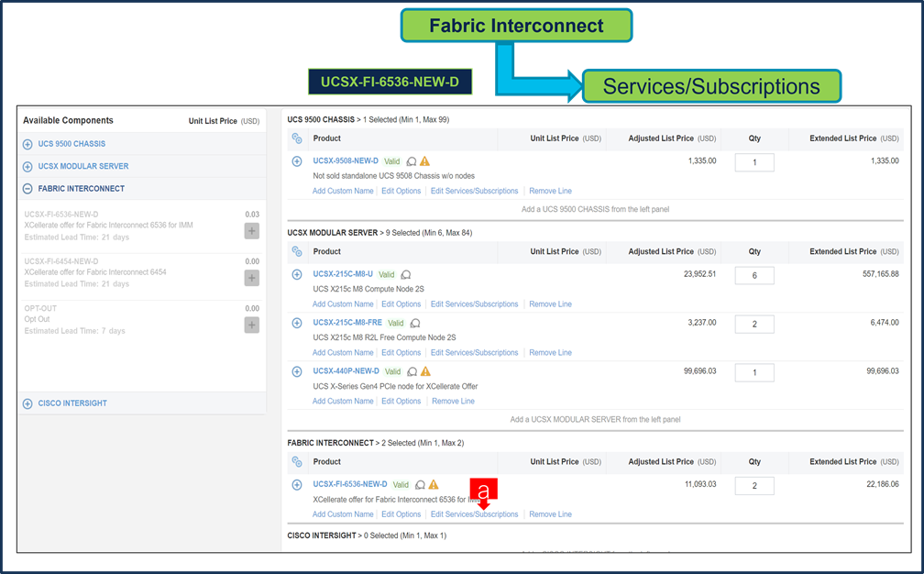
Task: Open comment bubble icon for UCSX-215C-M8-FRE
Action: (x=415, y=323)
